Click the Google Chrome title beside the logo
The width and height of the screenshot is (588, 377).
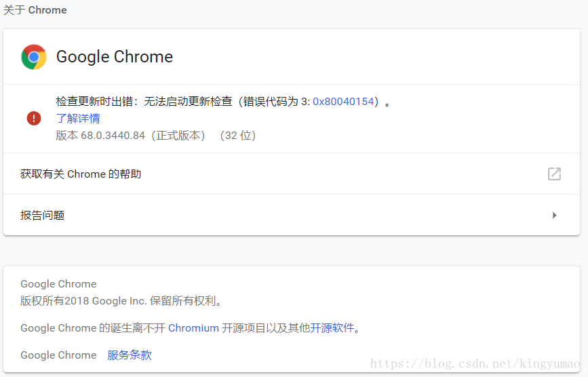115,57
